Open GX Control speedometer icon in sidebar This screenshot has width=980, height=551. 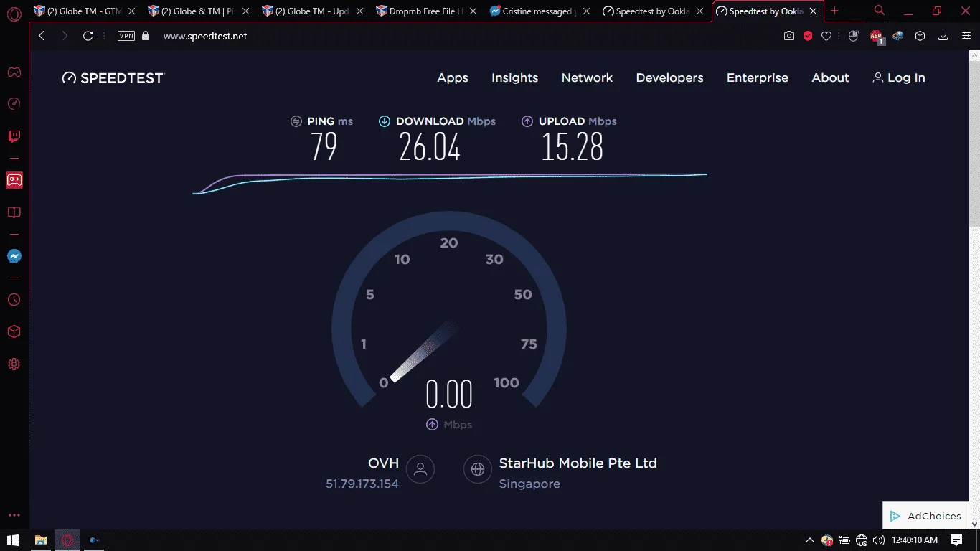pyautogui.click(x=14, y=104)
